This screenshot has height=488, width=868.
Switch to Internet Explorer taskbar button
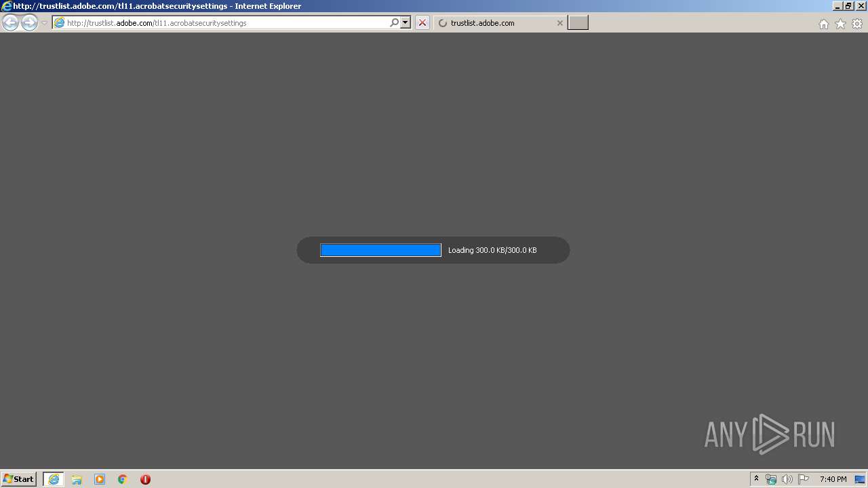[x=54, y=479]
